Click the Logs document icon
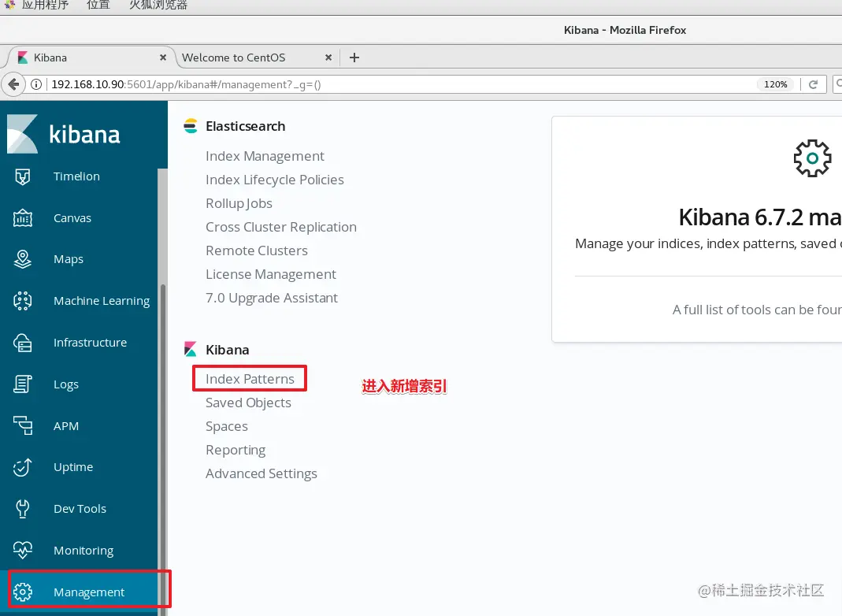842x616 pixels. (x=23, y=384)
